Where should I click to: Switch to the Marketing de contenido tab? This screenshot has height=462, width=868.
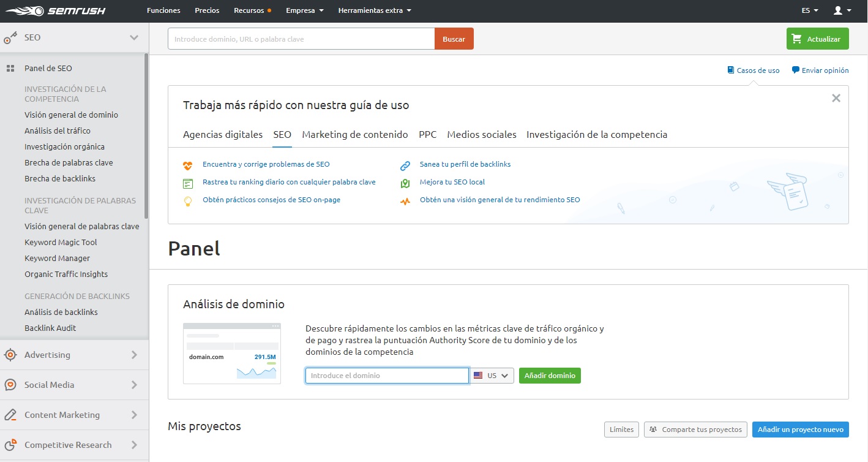click(355, 135)
